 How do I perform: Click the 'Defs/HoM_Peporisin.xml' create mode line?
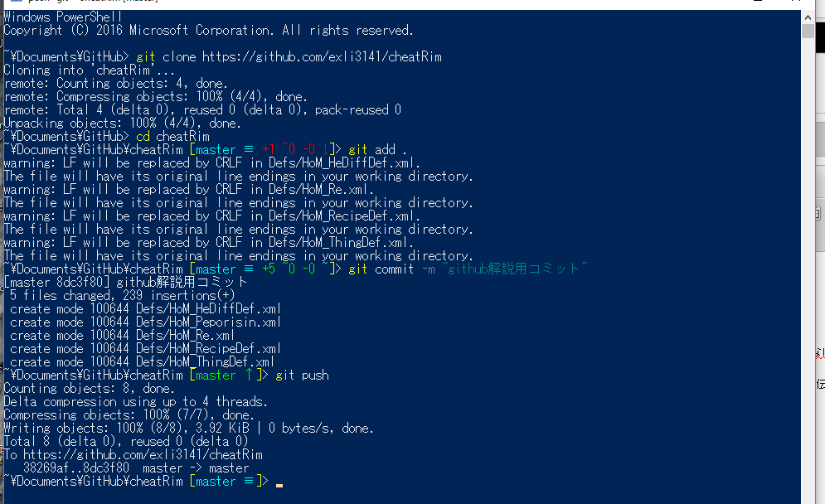(145, 322)
